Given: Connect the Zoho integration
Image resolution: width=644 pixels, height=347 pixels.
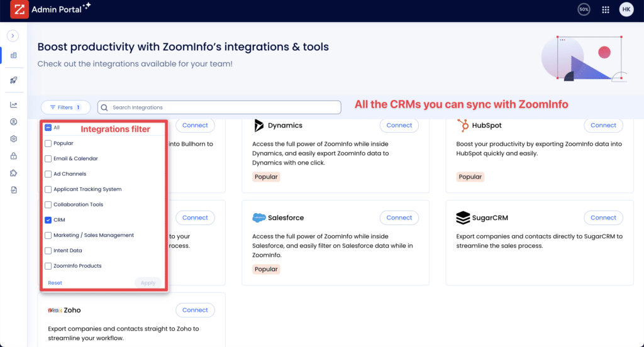Looking at the screenshot, I should [x=195, y=310].
